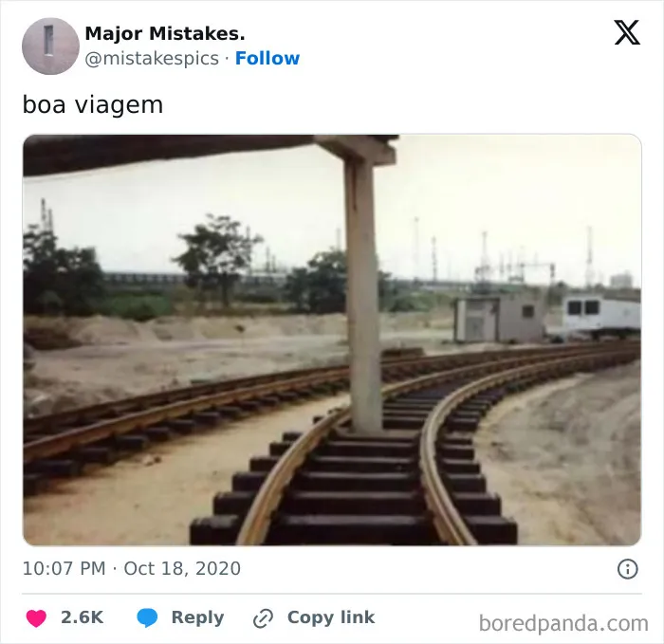This screenshot has height=644, width=664.
Task: Click the blue reply speech bubble icon
Action: click(147, 617)
